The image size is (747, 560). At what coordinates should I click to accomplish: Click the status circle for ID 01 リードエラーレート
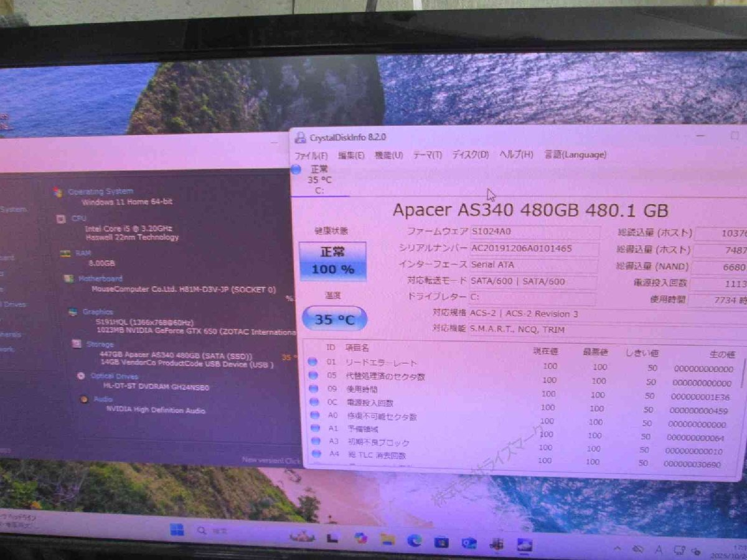point(312,362)
